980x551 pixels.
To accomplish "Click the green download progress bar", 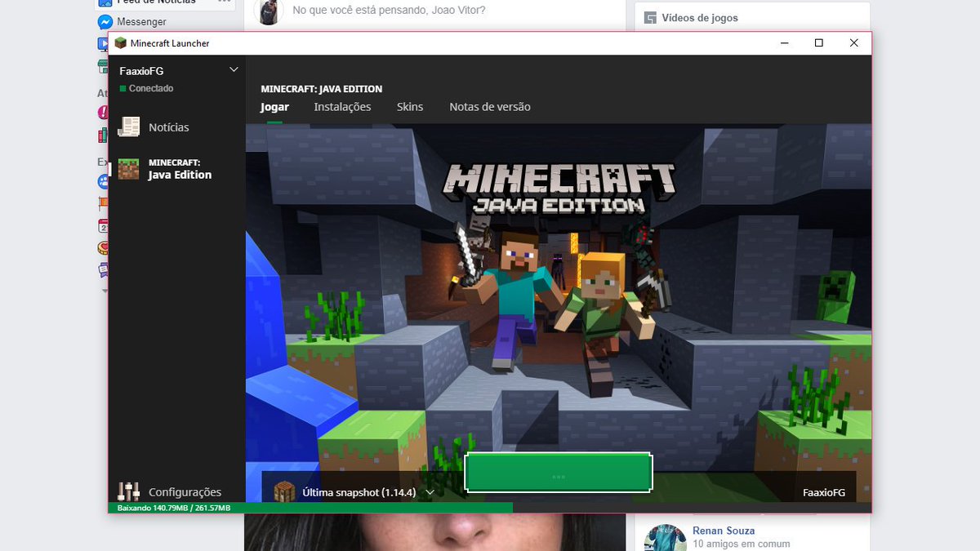I will coord(310,508).
